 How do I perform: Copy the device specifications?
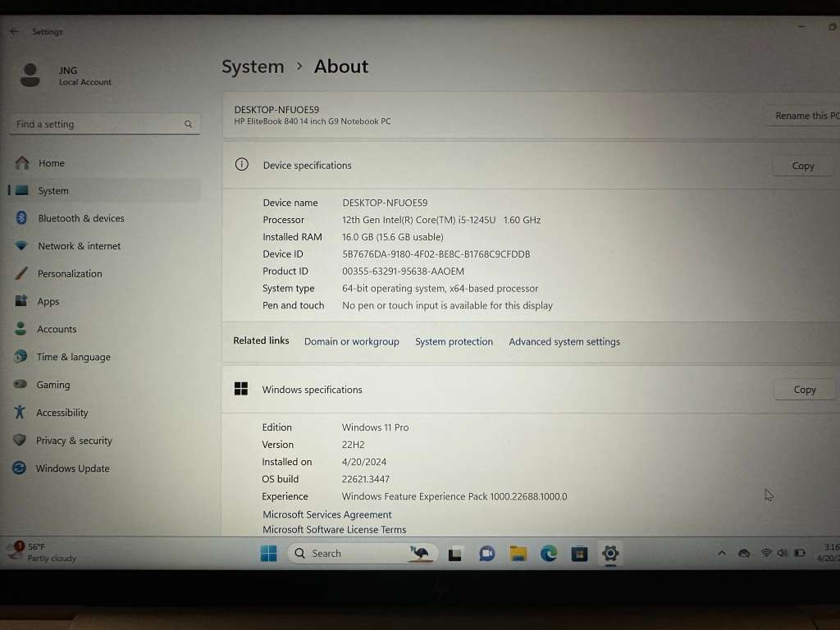pyautogui.click(x=802, y=165)
